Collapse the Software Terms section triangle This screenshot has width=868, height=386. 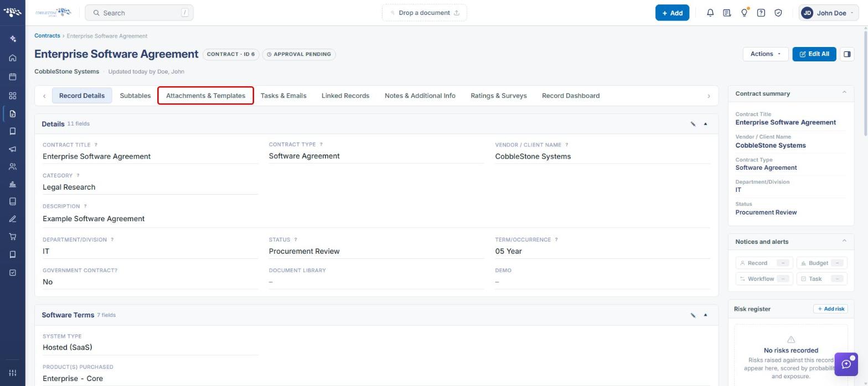(705, 315)
